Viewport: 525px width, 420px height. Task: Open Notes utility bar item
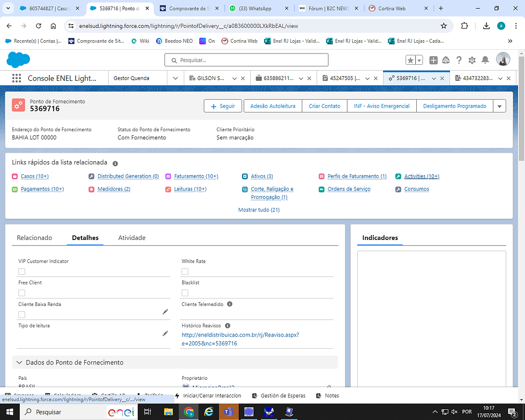327,395
